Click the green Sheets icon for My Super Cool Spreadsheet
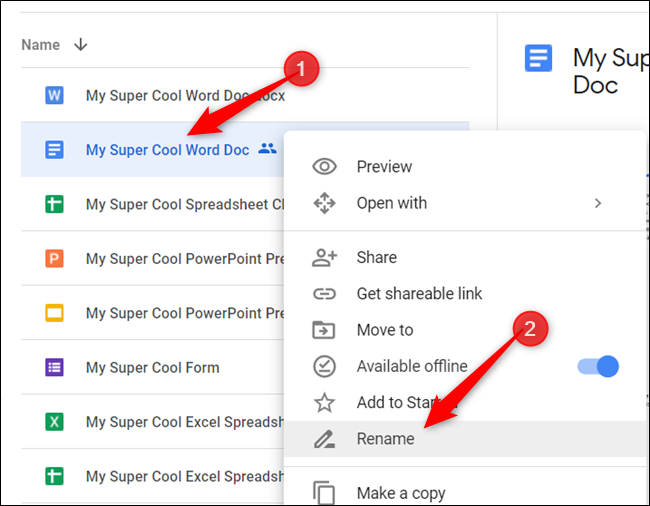The height and width of the screenshot is (506, 650). point(54,204)
